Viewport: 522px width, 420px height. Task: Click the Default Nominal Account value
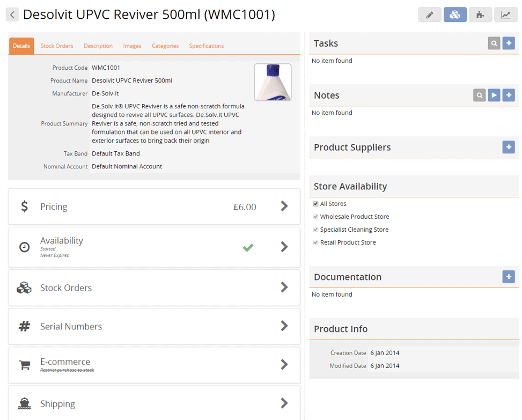127,166
